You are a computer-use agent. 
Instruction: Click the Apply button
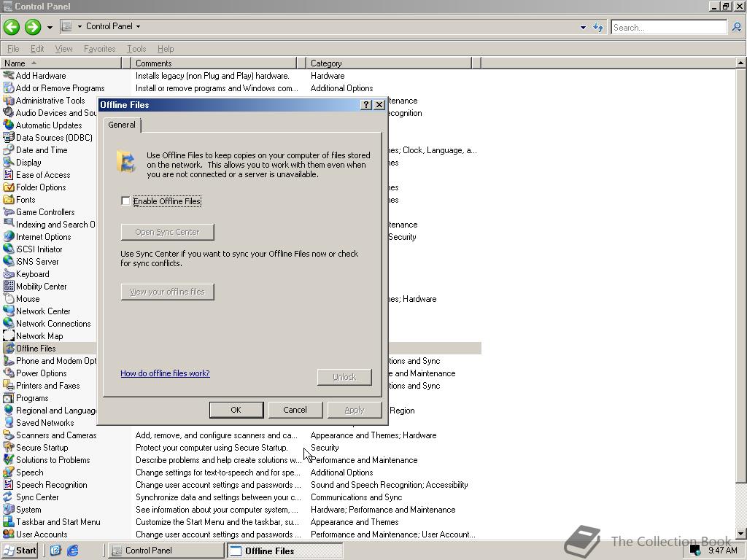coord(355,410)
